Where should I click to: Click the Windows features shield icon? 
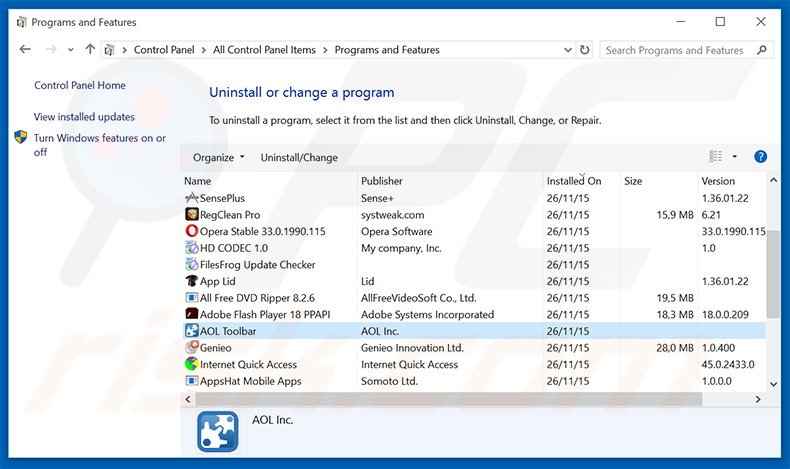pyautogui.click(x=21, y=137)
